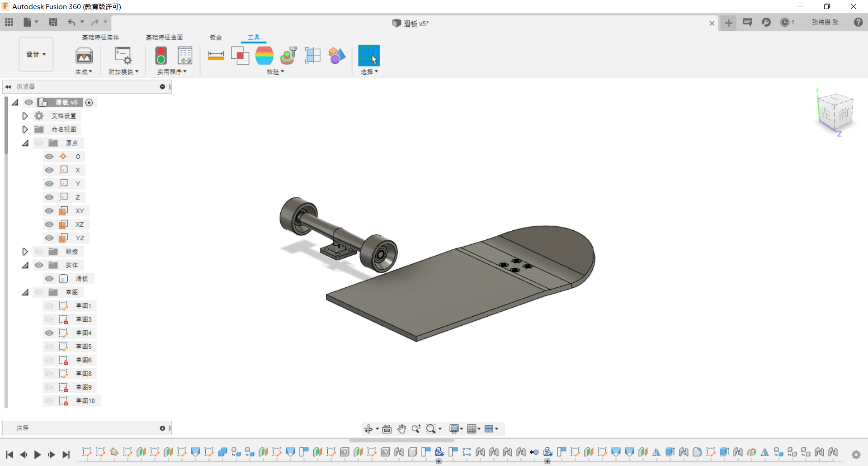The height and width of the screenshot is (466, 868).
Task: Click the 3D Print make icon
Action: (x=84, y=56)
